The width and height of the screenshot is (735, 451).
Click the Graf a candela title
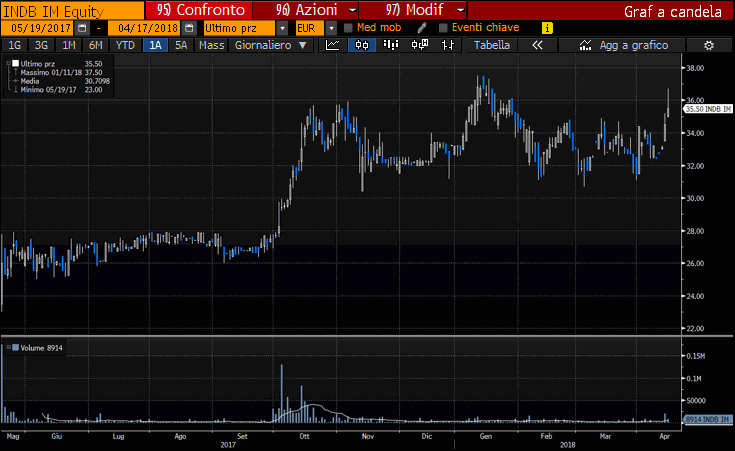pos(673,11)
